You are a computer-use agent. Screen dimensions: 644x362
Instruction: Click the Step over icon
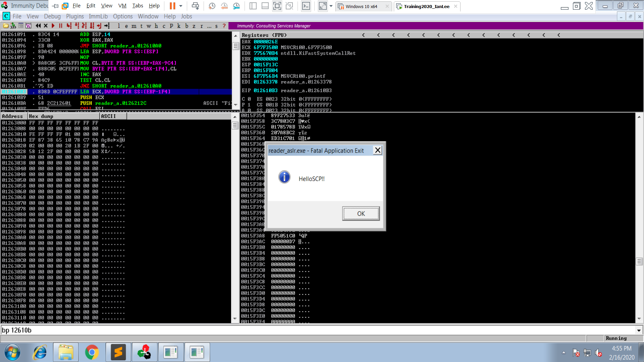coord(76,26)
